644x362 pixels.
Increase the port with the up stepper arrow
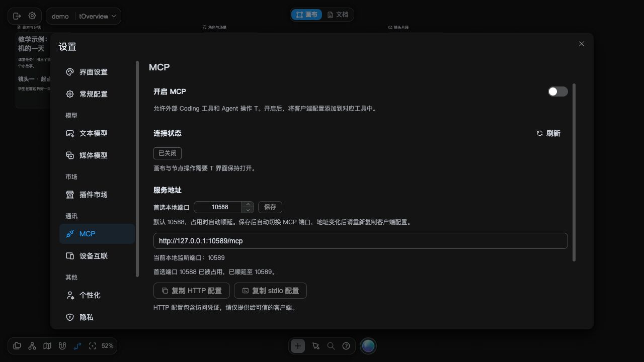(x=248, y=204)
